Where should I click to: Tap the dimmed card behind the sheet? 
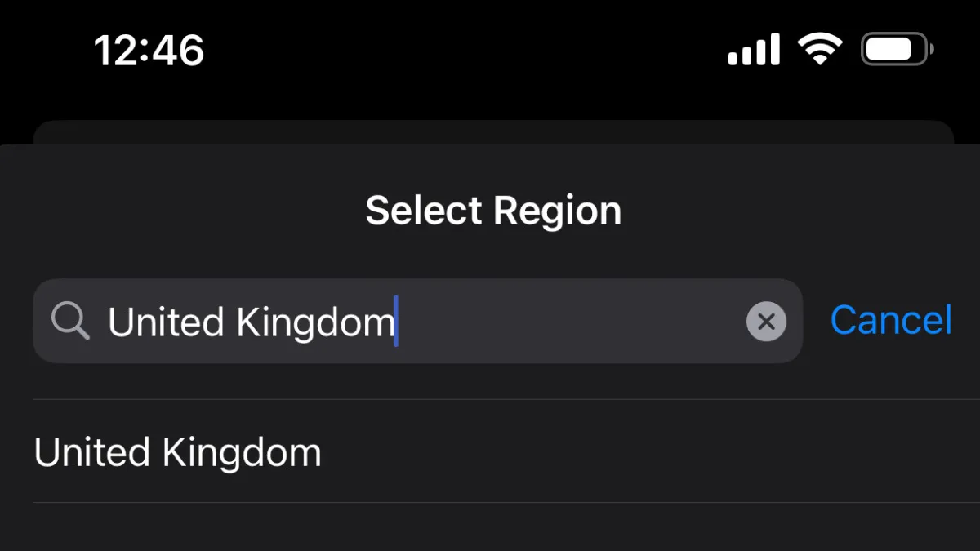(x=493, y=131)
